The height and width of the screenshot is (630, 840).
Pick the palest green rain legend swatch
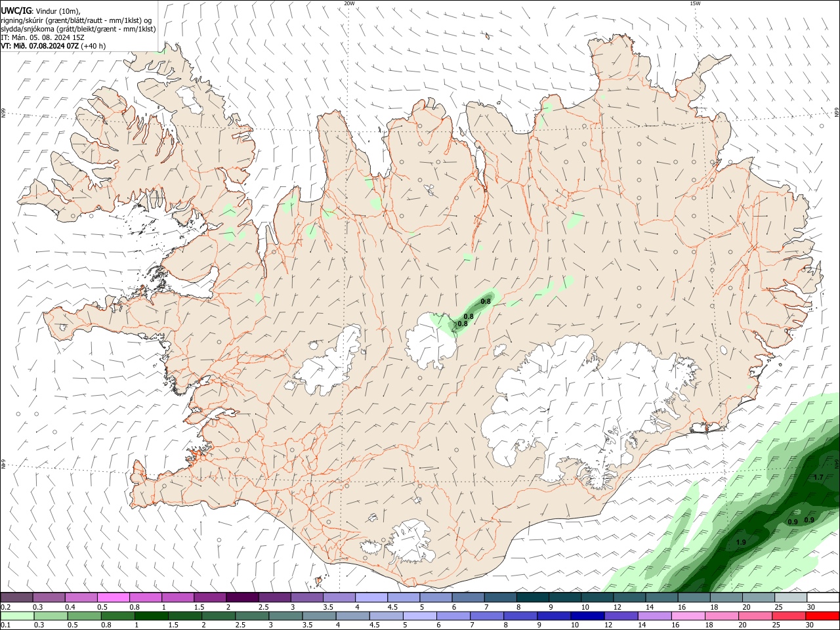pyautogui.click(x=17, y=616)
